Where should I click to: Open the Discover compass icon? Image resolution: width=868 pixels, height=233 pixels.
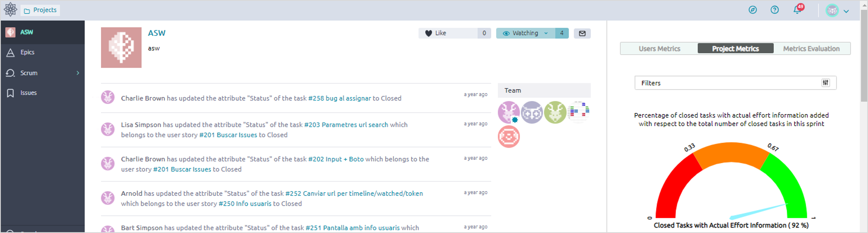pos(753,10)
